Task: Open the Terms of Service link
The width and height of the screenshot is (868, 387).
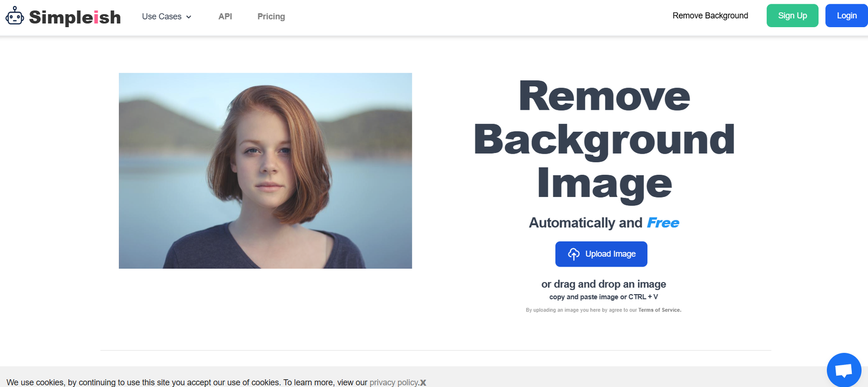Action: click(x=659, y=310)
